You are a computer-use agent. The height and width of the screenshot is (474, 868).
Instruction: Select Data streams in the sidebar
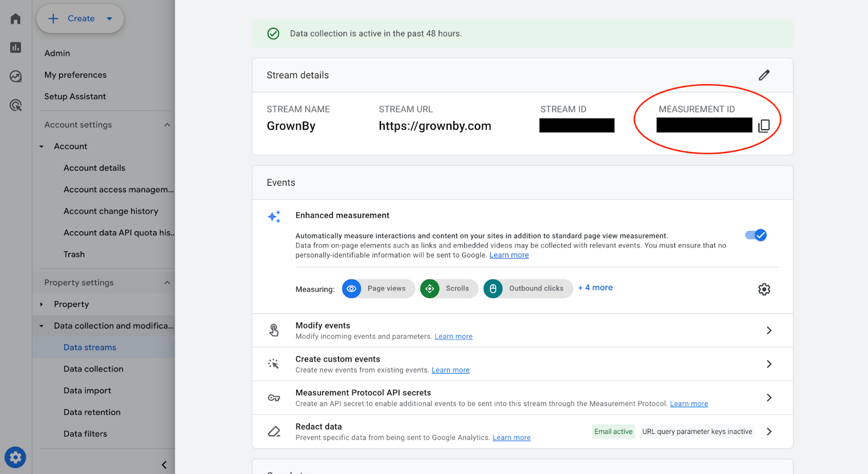90,347
